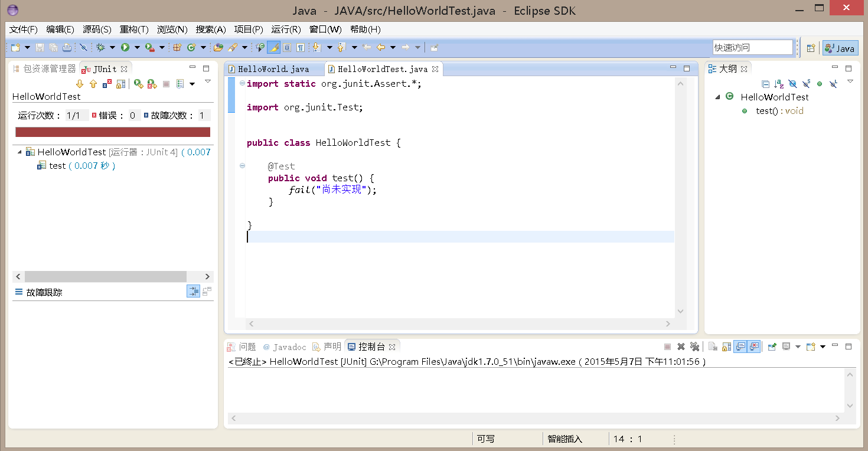Open Search dropdown arrow in main toolbar
The height and width of the screenshot is (451, 868).
pyautogui.click(x=244, y=47)
